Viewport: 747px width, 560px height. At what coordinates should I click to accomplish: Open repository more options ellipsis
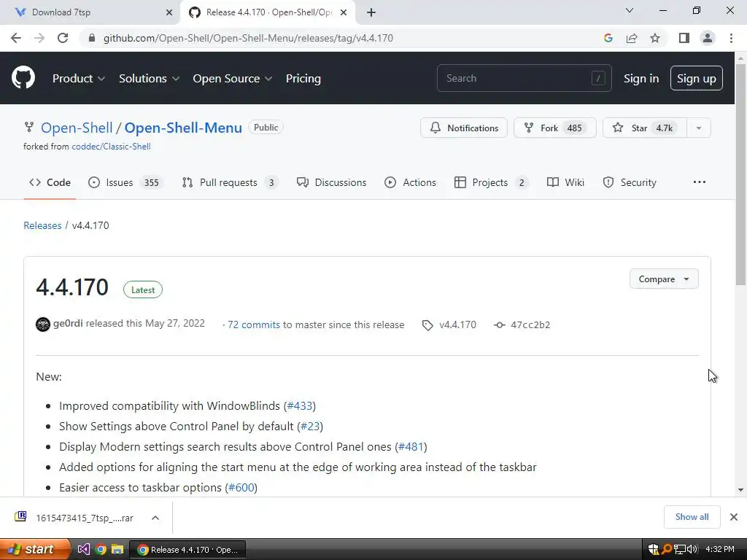pyautogui.click(x=700, y=182)
